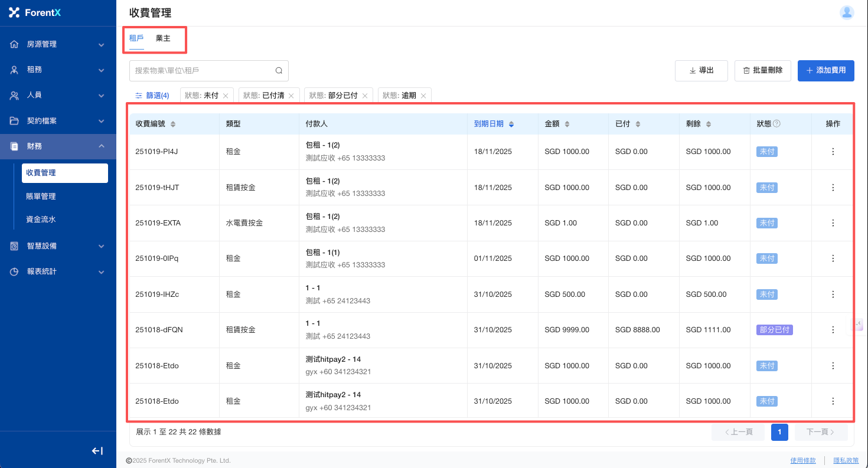Open 賬單管理 in the sidebar

coord(41,196)
